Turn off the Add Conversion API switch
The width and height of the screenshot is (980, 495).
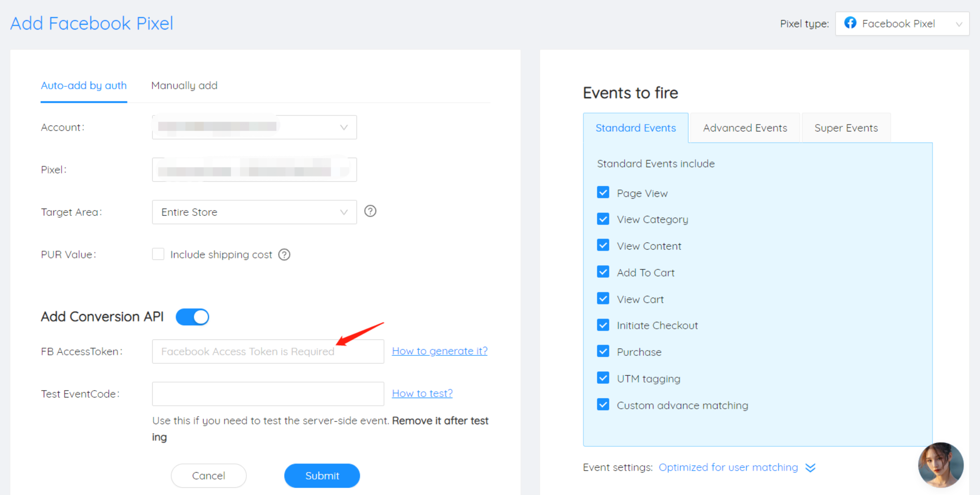pyautogui.click(x=193, y=317)
